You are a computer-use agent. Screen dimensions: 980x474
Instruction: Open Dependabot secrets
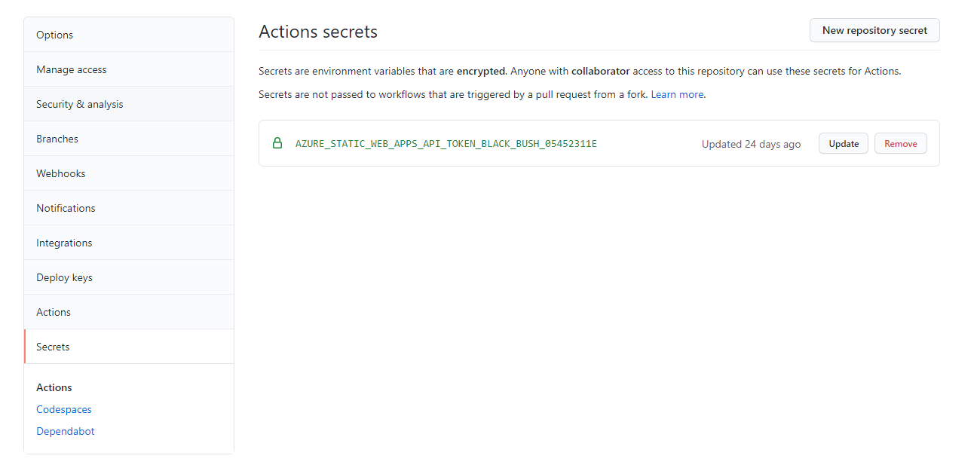65,430
